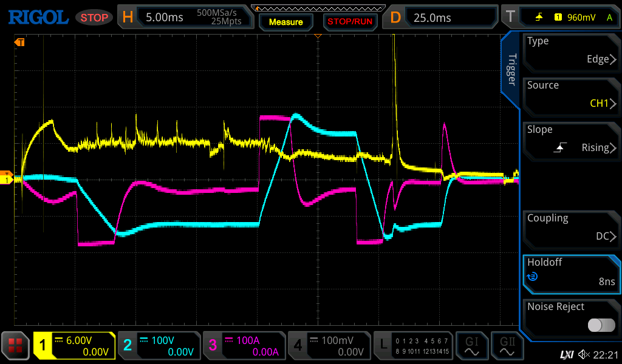The height and width of the screenshot is (364, 622).
Task: Expand the trigger Type Edge option
Action: coord(571,50)
